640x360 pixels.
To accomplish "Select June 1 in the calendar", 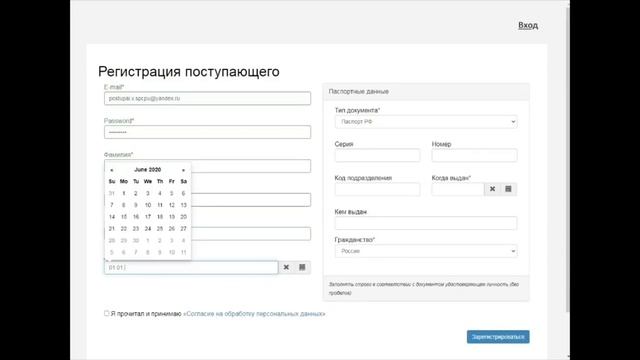I will (124, 193).
